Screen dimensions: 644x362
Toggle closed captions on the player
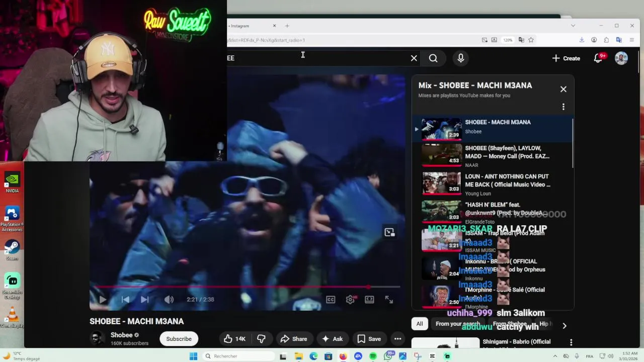[x=331, y=300]
